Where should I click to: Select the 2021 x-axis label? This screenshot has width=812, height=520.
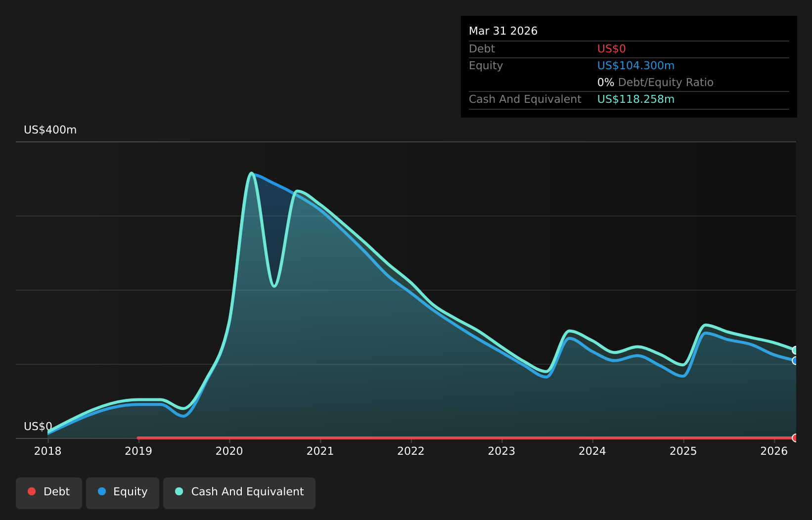coord(320,451)
